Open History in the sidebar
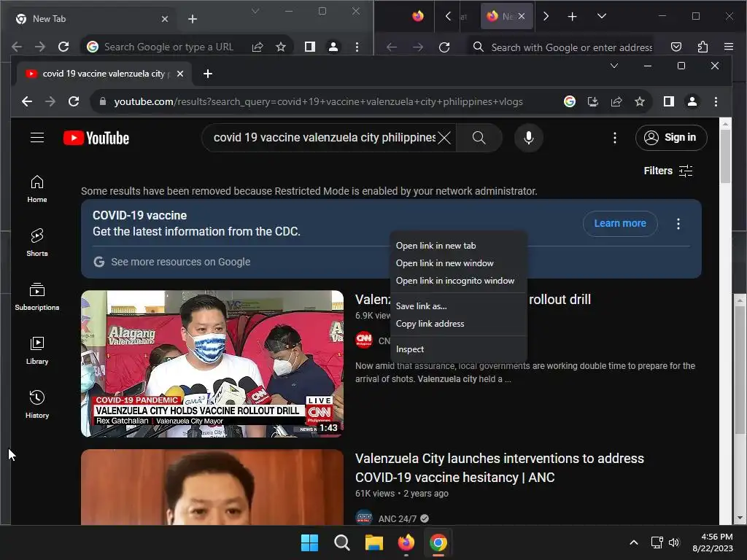 point(37,405)
